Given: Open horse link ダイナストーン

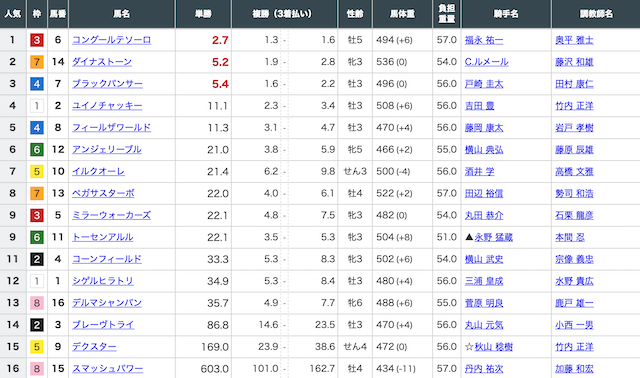Looking at the screenshot, I should click(102, 62).
